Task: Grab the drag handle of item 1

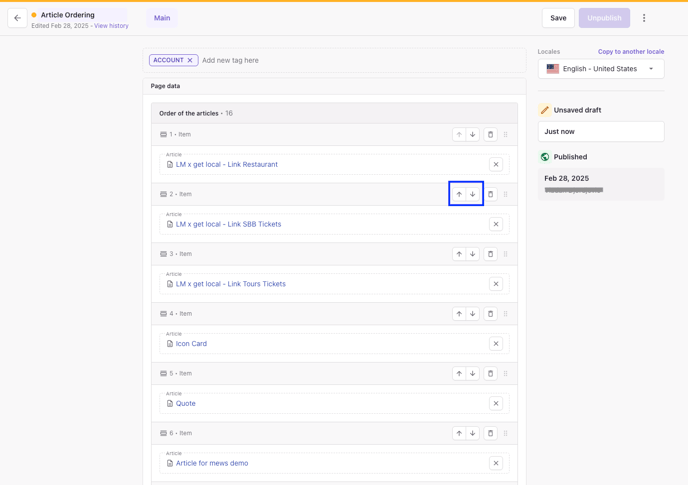Action: pos(505,134)
